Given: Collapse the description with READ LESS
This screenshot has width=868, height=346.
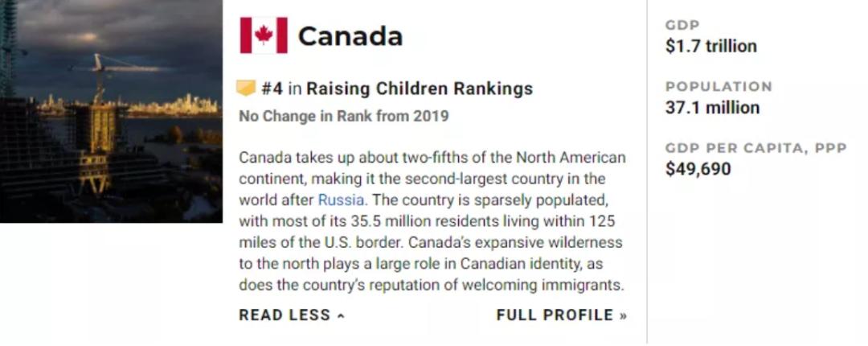Looking at the screenshot, I should click(285, 315).
